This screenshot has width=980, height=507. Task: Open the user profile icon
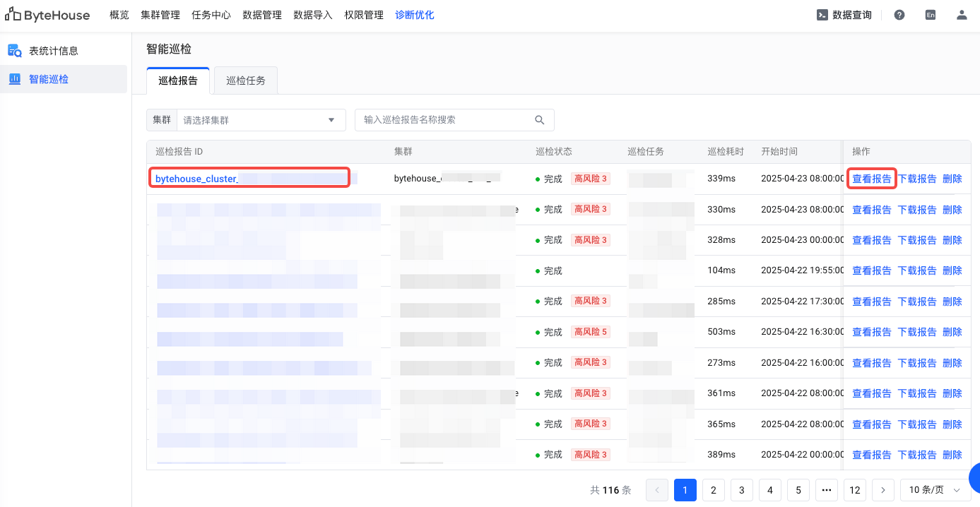pyautogui.click(x=962, y=15)
